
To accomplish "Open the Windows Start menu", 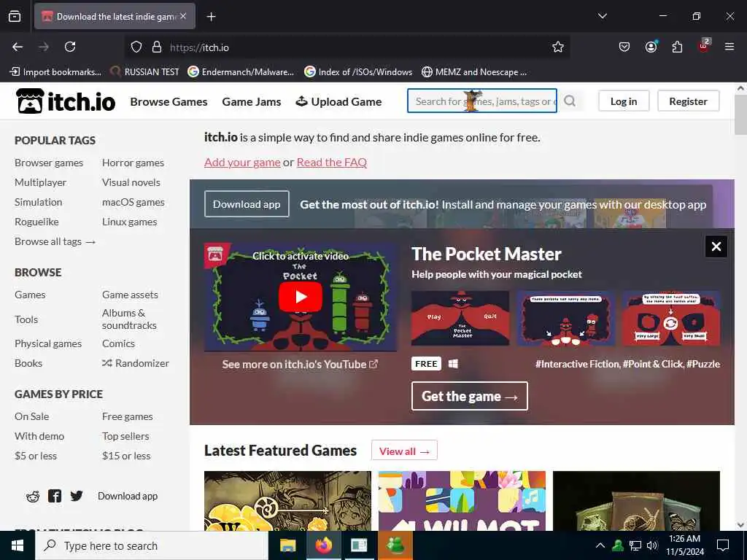I will pyautogui.click(x=18, y=545).
